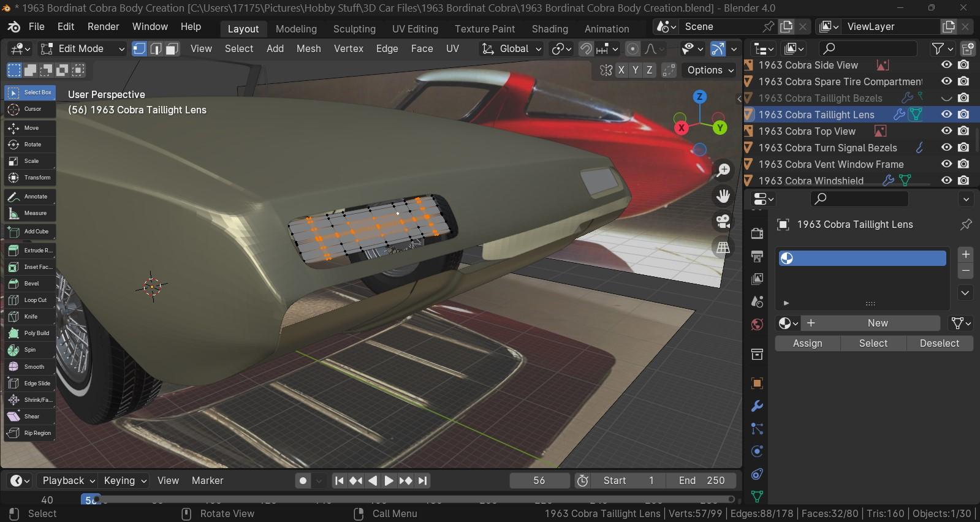The height and width of the screenshot is (522, 980).
Task: Choose the Spin tool
Action: [x=29, y=350]
